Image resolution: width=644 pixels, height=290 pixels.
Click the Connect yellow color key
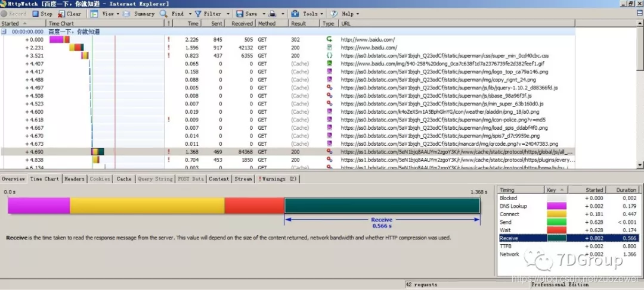point(556,214)
